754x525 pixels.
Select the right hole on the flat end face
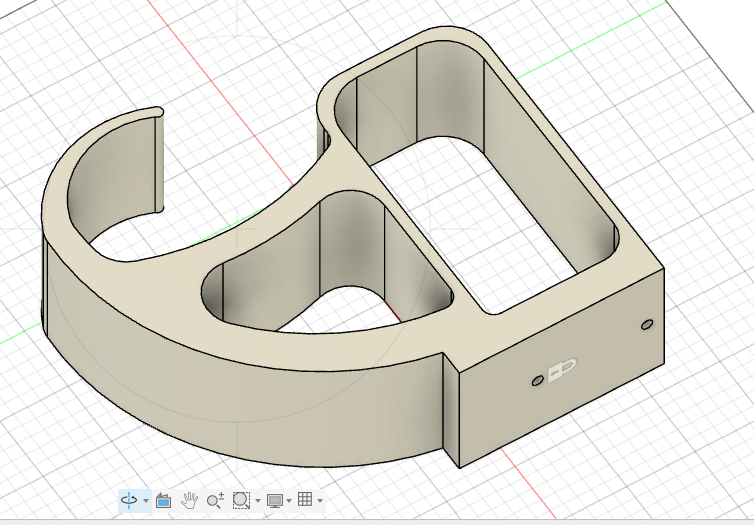646,325
